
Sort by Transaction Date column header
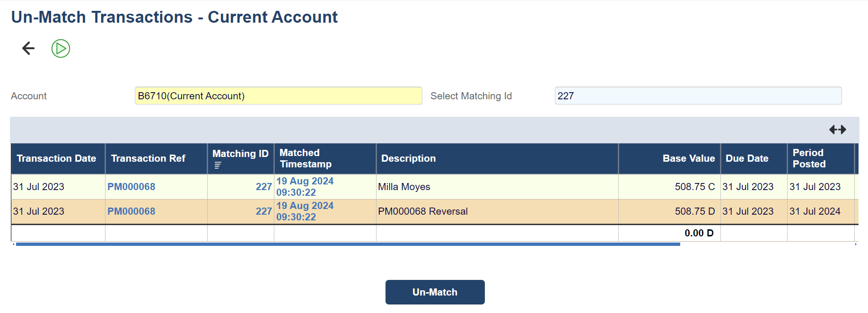(x=56, y=158)
